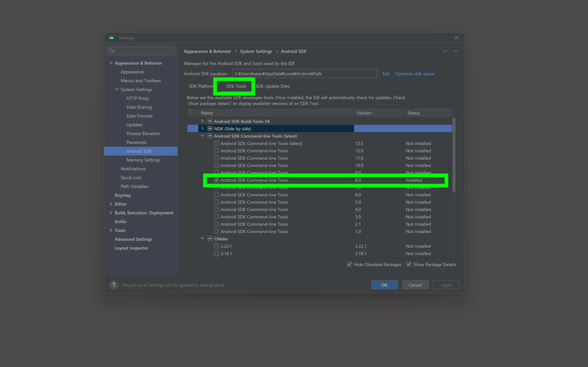The width and height of the screenshot is (588, 367).
Task: Open the SDK Platforms tab
Action: [x=200, y=86]
